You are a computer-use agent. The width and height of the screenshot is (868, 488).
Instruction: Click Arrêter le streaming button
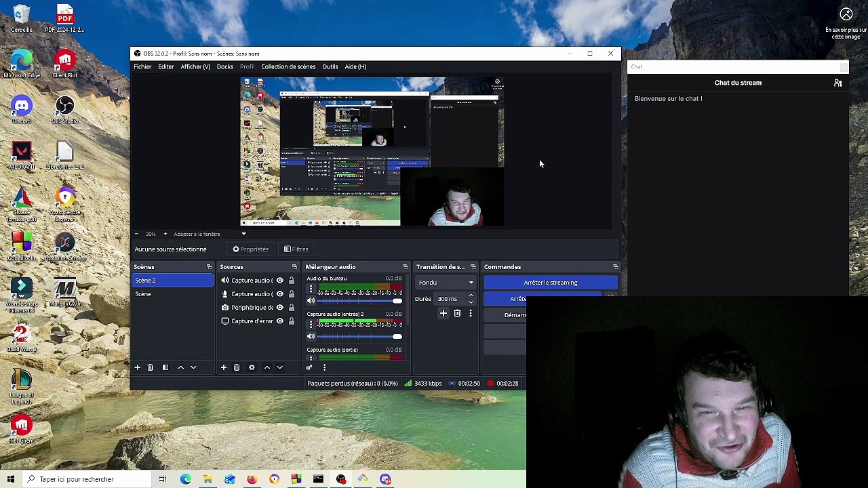tap(551, 283)
